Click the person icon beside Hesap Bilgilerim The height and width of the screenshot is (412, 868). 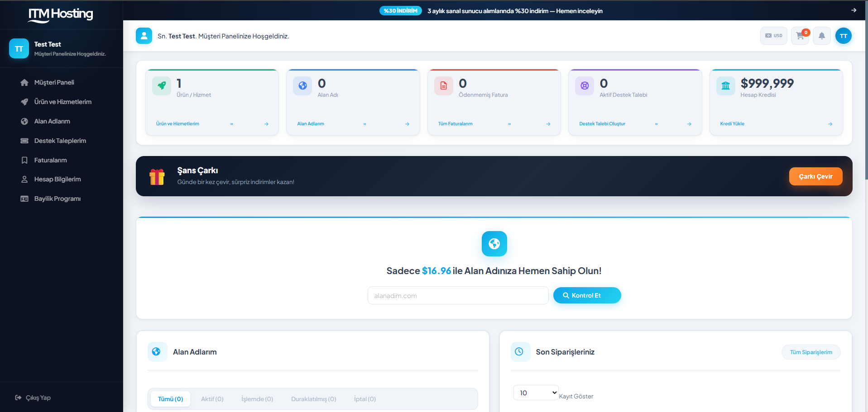tap(24, 179)
